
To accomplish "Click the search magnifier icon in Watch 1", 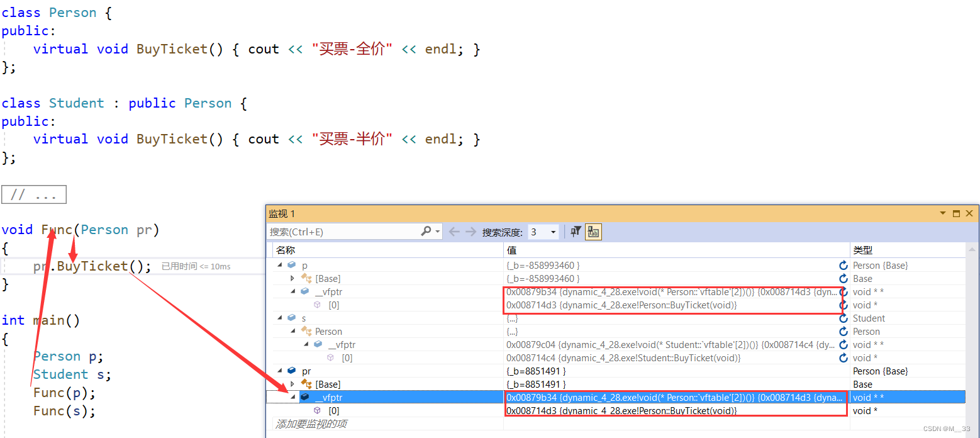I will 426,232.
